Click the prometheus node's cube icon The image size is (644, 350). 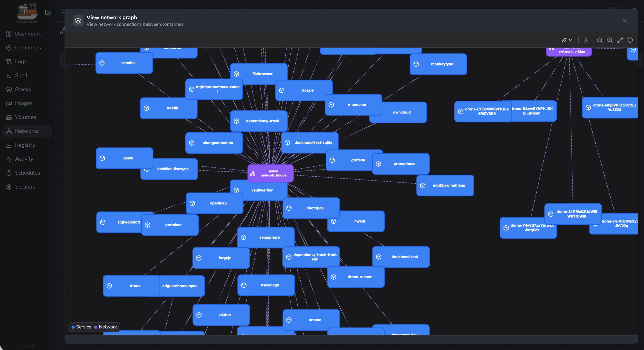click(378, 164)
